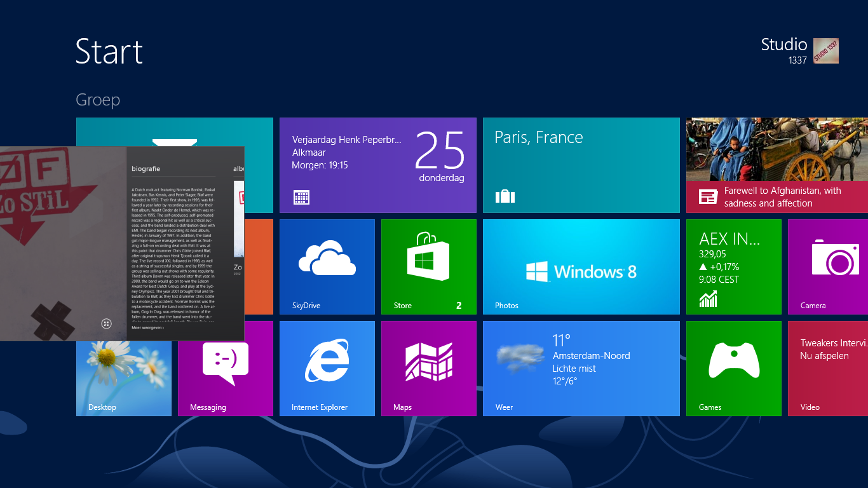Click 'Tweakers Intervi..' title on Video tile
The height and width of the screenshot is (488, 868).
pyautogui.click(x=834, y=343)
